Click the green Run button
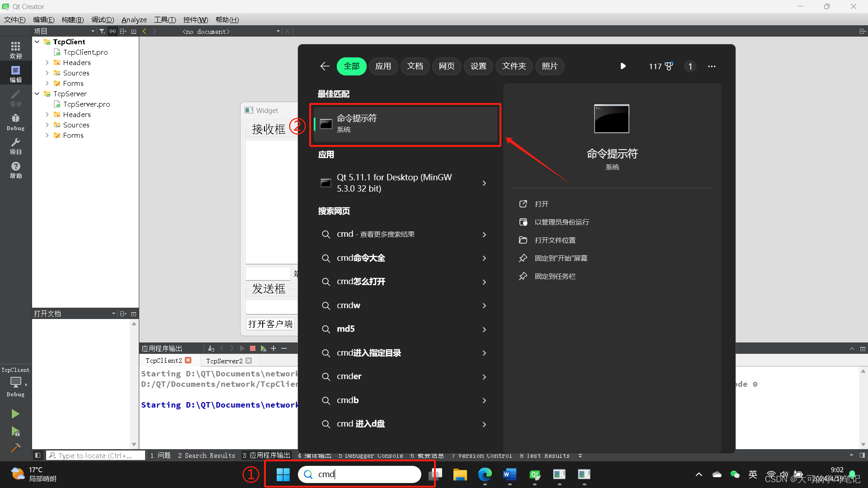 point(15,414)
